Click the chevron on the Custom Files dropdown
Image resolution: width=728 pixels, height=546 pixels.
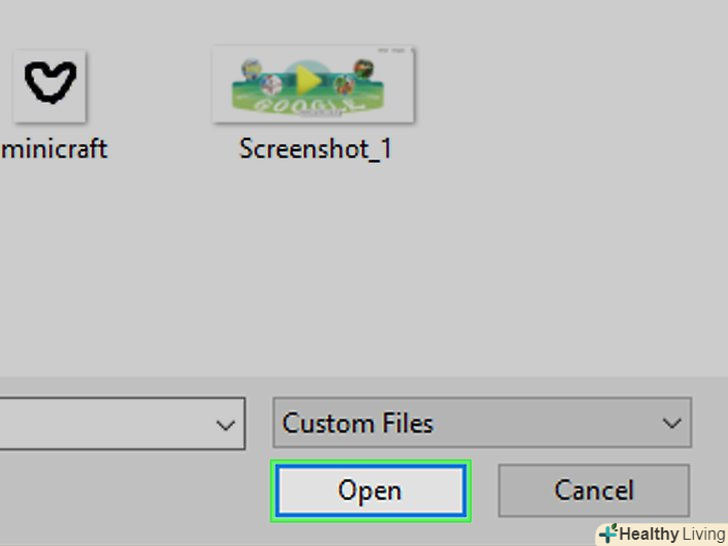tap(671, 424)
